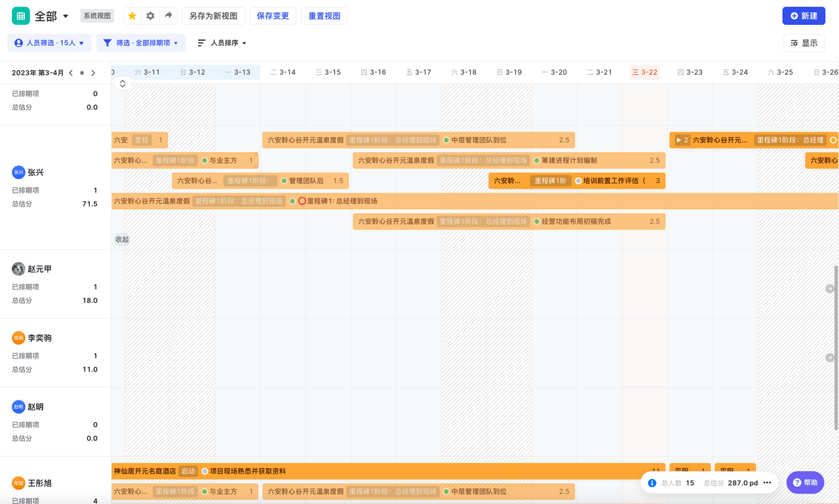The image size is (839, 504).
Task: Go to previous period with left chevron
Action: click(71, 73)
